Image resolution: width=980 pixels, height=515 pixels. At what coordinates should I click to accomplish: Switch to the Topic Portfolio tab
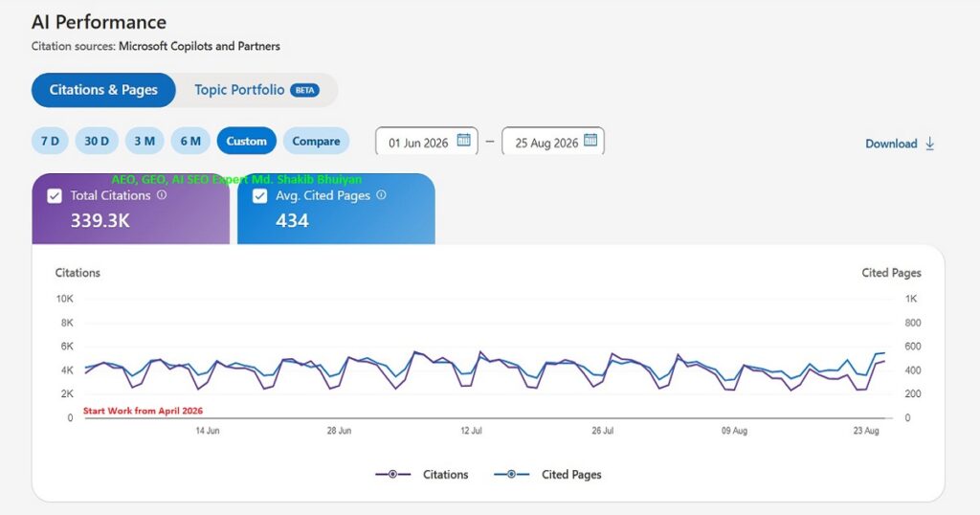click(x=256, y=90)
